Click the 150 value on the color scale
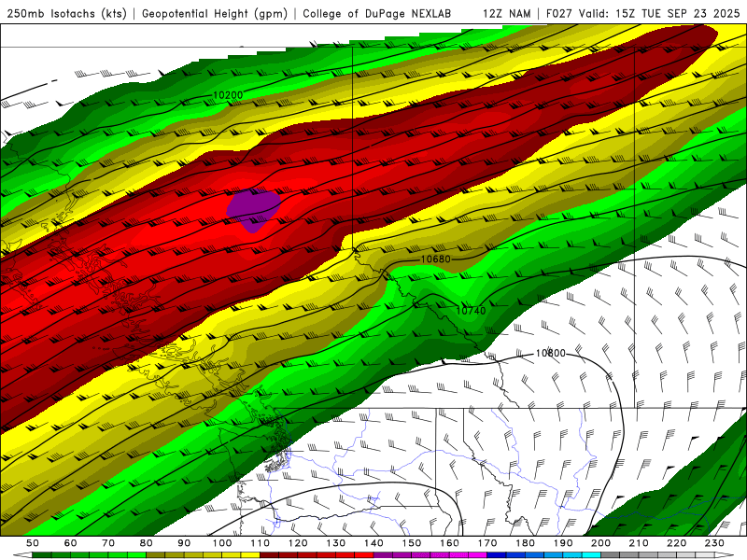747x560 pixels. (x=411, y=543)
